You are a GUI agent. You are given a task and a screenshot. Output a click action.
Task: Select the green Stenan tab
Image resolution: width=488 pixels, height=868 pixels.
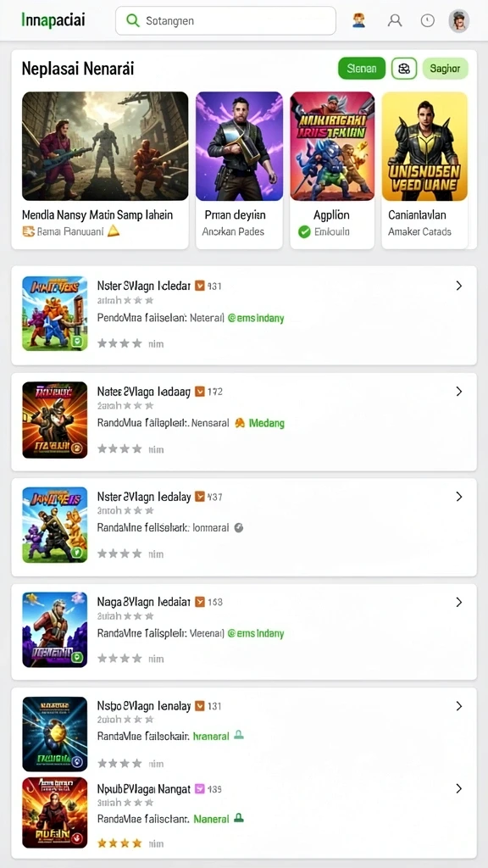pos(362,69)
